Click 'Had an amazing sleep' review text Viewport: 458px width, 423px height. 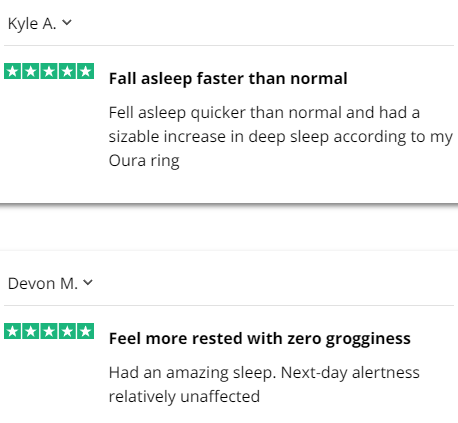point(192,373)
